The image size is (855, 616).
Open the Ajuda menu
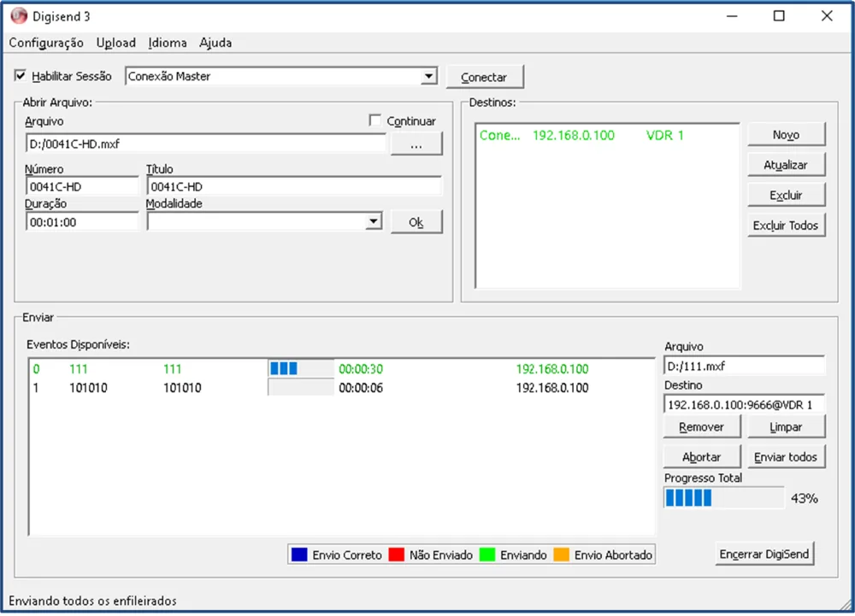215,43
